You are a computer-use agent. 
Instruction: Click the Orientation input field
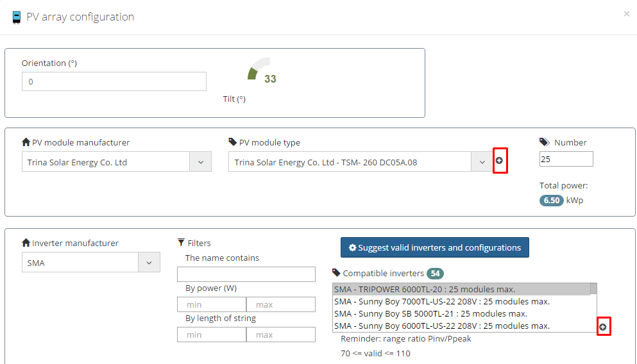coord(114,81)
